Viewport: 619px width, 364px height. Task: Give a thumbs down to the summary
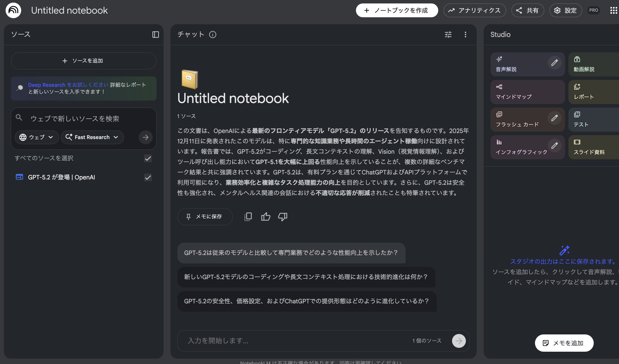[283, 217]
